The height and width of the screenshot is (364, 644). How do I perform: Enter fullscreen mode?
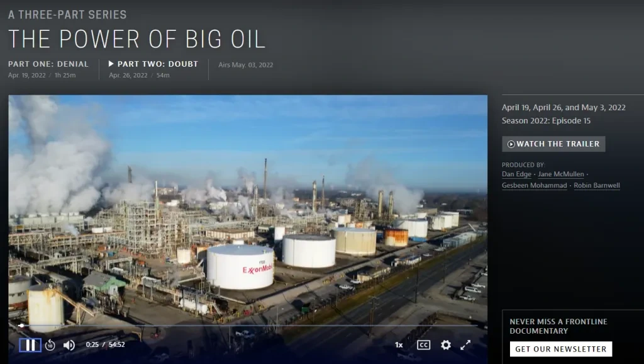click(465, 345)
